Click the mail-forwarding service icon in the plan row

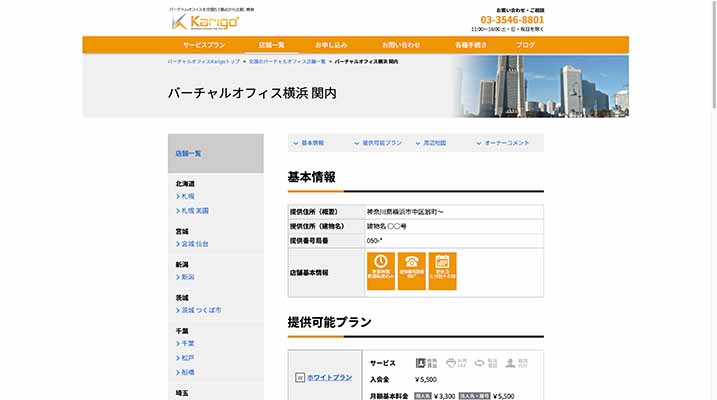click(456, 363)
